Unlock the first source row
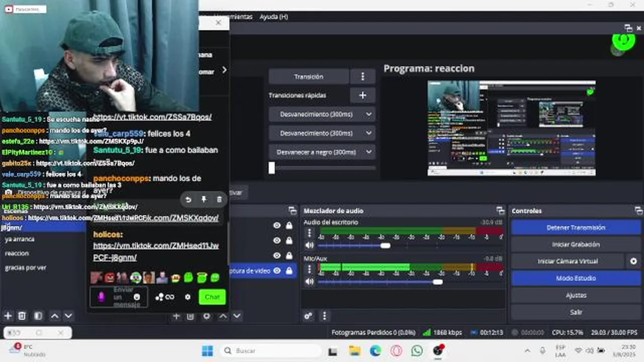644x362 pixels. (x=289, y=225)
